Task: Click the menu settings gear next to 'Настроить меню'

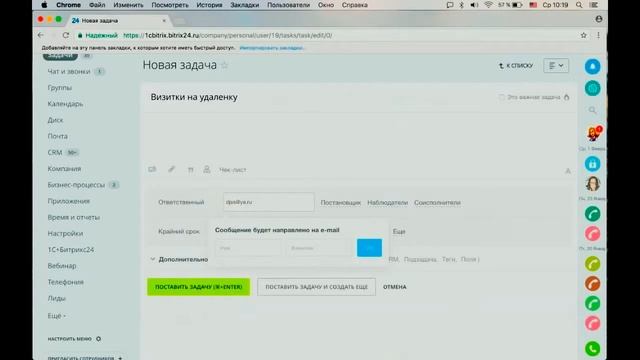Action: pos(98,339)
